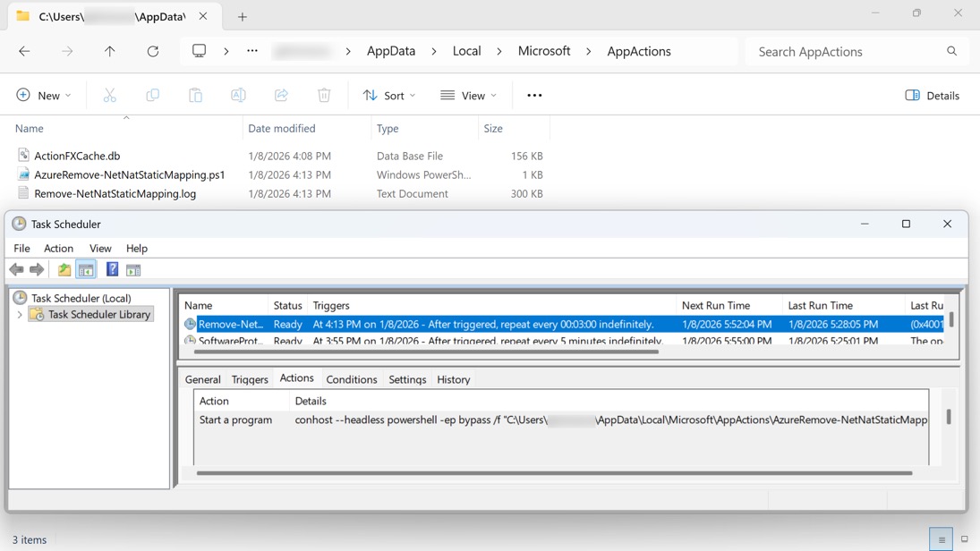Image resolution: width=980 pixels, height=551 pixels.
Task: Click the up one level folder icon in Task Scheduler
Action: [x=64, y=269]
